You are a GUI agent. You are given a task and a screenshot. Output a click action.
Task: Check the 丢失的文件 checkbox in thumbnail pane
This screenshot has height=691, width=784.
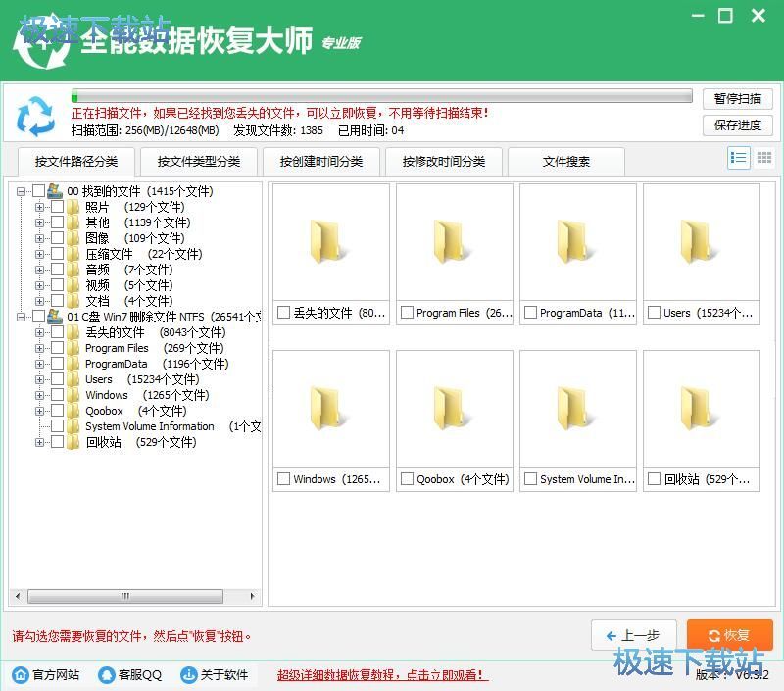[x=283, y=313]
